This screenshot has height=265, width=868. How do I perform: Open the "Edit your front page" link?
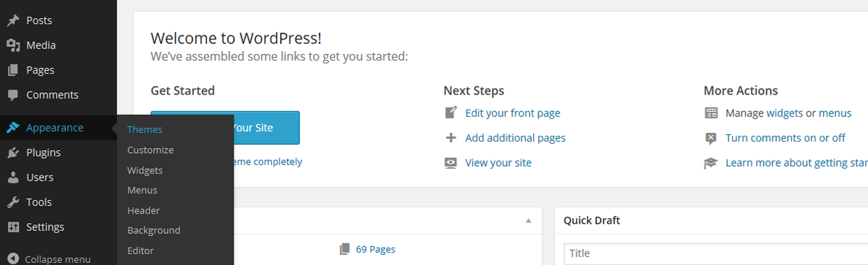click(x=513, y=113)
